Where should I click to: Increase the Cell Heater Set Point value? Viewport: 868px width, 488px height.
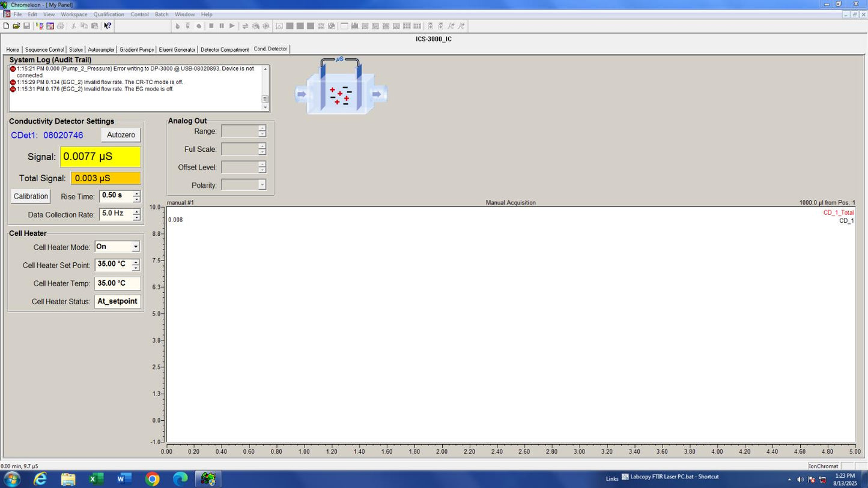coord(136,262)
